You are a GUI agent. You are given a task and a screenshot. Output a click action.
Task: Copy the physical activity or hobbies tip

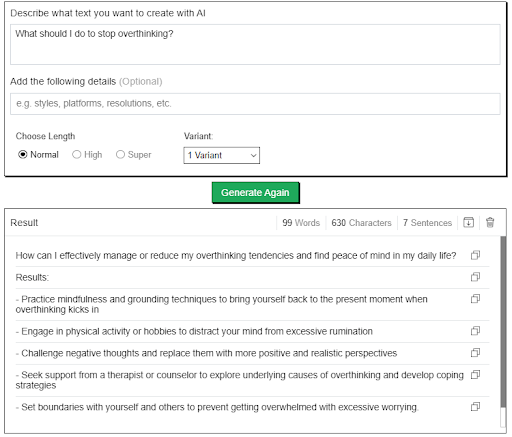(x=475, y=331)
